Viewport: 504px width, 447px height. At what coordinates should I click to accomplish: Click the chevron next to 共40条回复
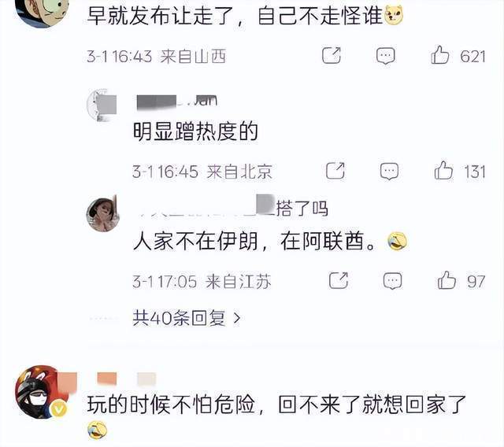(237, 318)
